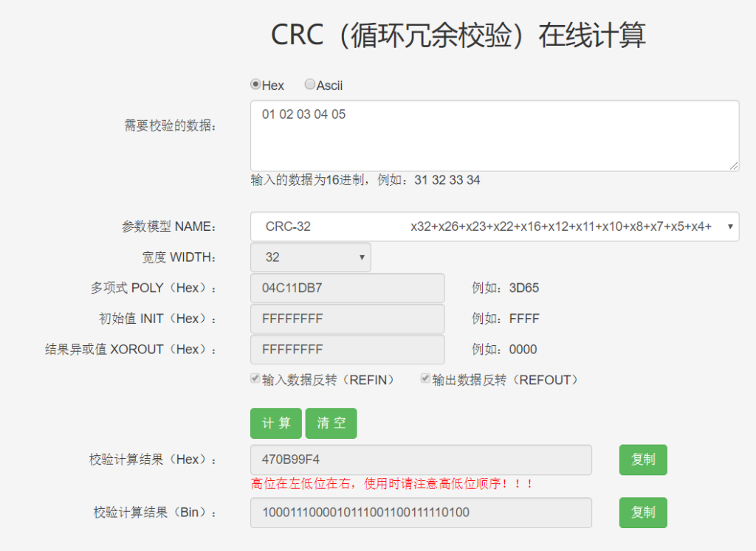Click the 宽度 dropdown arrow showing 32
The height and width of the screenshot is (551, 756).
(361, 257)
